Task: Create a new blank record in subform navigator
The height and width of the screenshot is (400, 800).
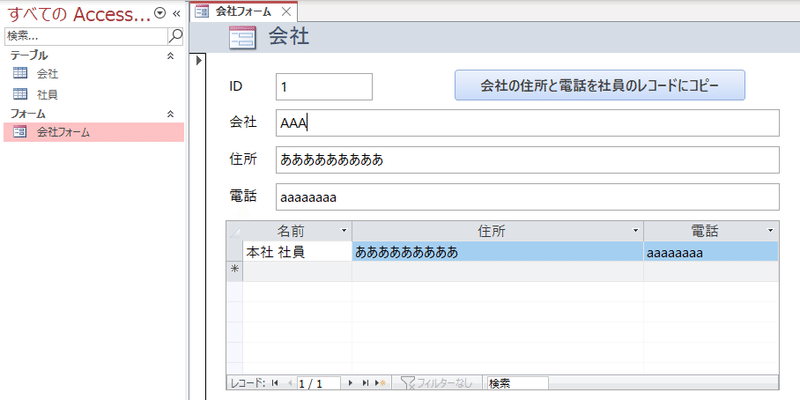Action: click(380, 383)
